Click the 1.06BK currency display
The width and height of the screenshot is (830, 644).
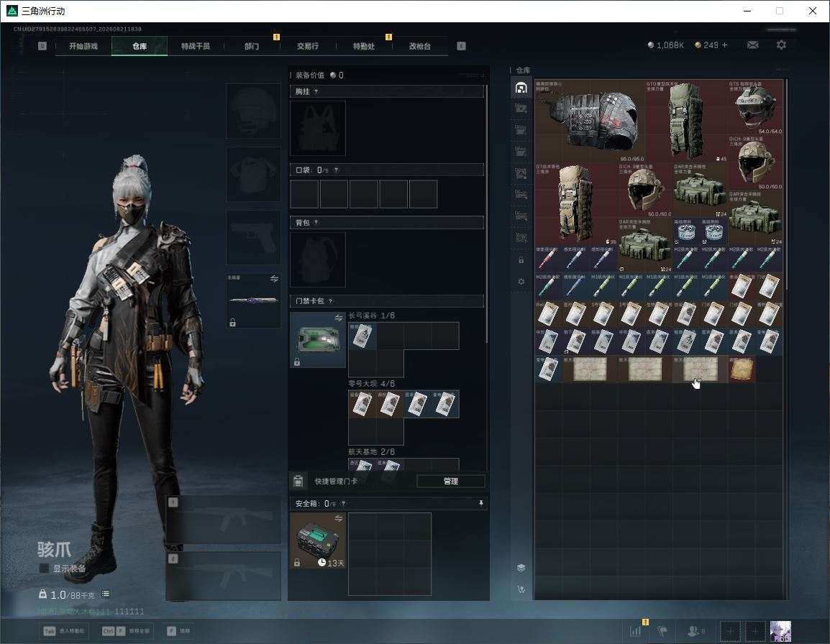tap(665, 45)
